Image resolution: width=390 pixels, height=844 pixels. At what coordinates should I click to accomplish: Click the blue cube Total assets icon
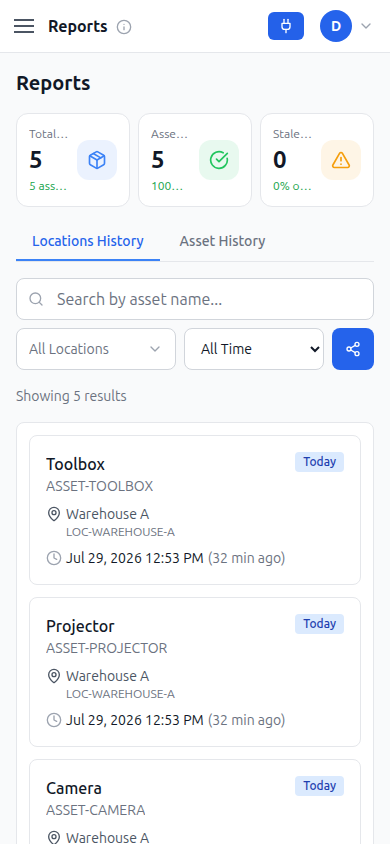97,160
